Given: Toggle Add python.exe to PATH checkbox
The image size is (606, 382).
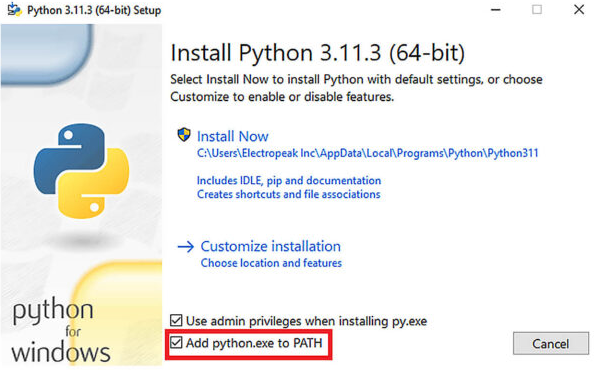Looking at the screenshot, I should [x=176, y=343].
